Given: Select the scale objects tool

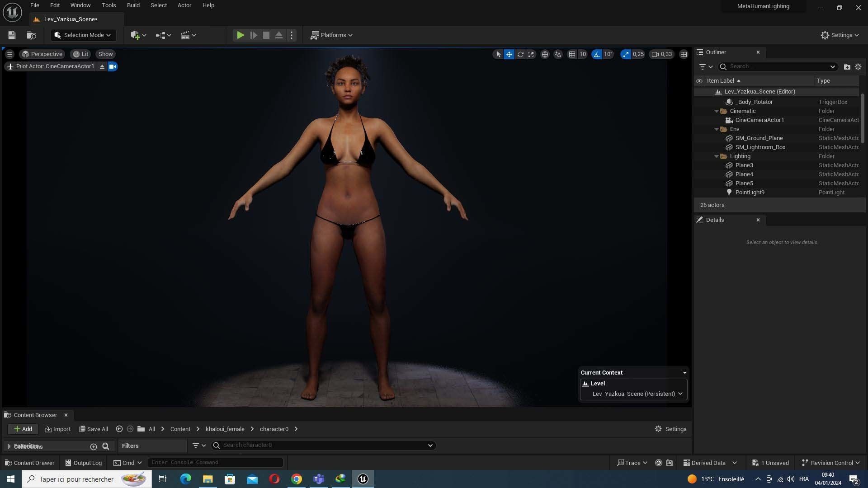Looking at the screenshot, I should click(x=531, y=54).
